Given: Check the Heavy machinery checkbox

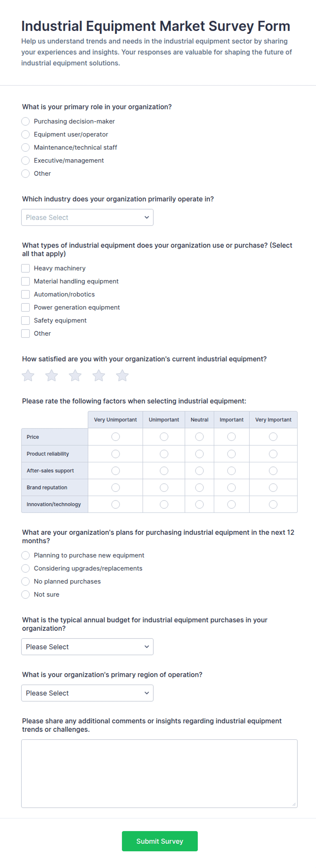Looking at the screenshot, I should 25,268.
